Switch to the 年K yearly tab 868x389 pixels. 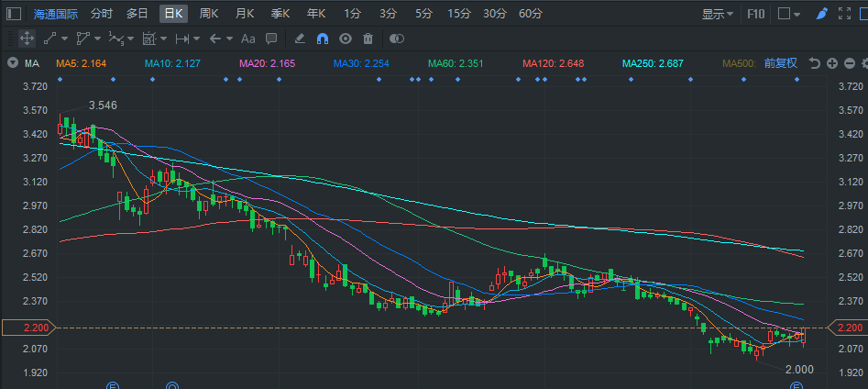tap(316, 14)
